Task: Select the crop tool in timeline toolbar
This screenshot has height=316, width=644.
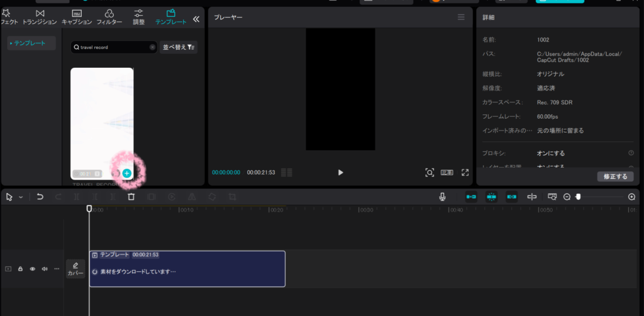Action: click(x=233, y=197)
